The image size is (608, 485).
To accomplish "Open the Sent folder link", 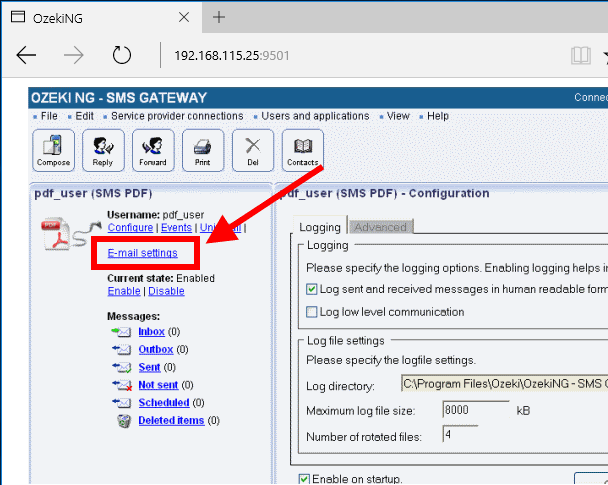I will click(149, 367).
